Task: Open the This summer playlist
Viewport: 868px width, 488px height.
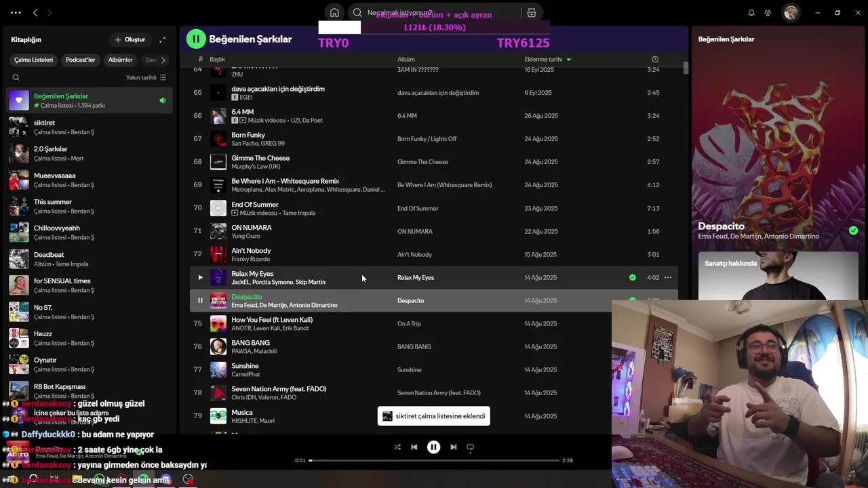Action: pos(90,206)
